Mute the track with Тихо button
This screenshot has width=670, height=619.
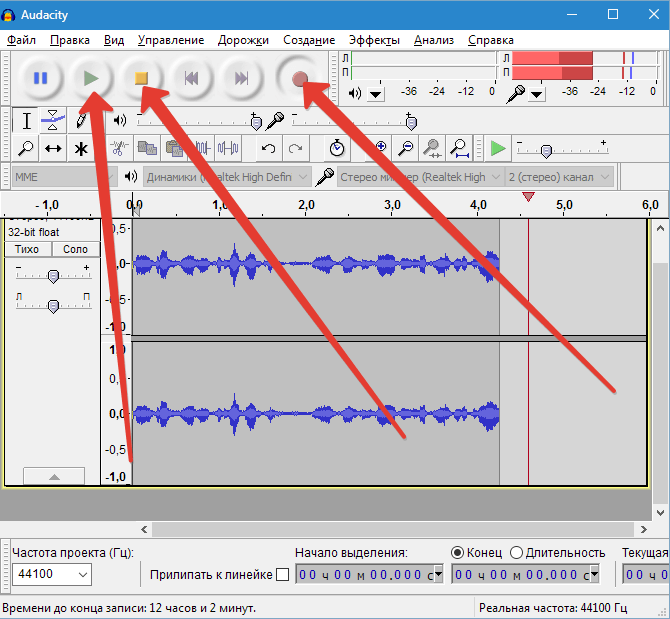click(27, 249)
